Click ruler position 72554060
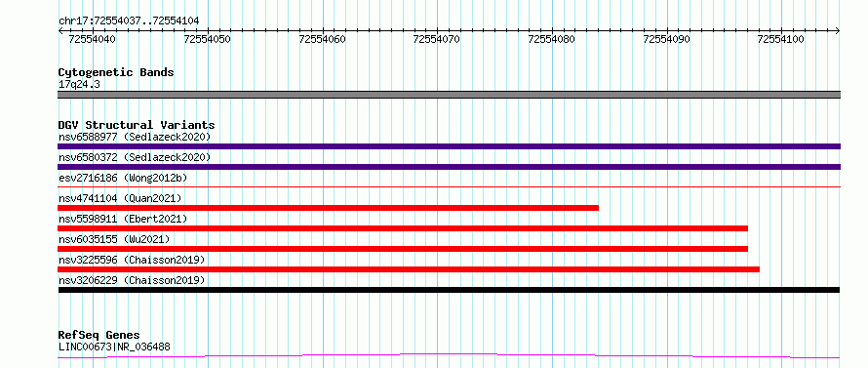The width and height of the screenshot is (868, 368). [322, 39]
